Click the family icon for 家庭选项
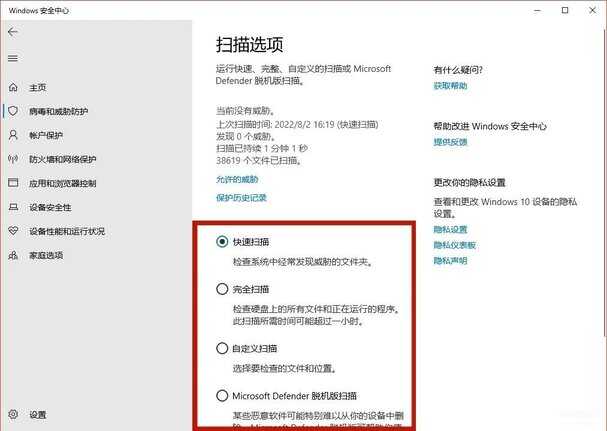Image resolution: width=607 pixels, height=431 pixels. pyautogui.click(x=13, y=255)
